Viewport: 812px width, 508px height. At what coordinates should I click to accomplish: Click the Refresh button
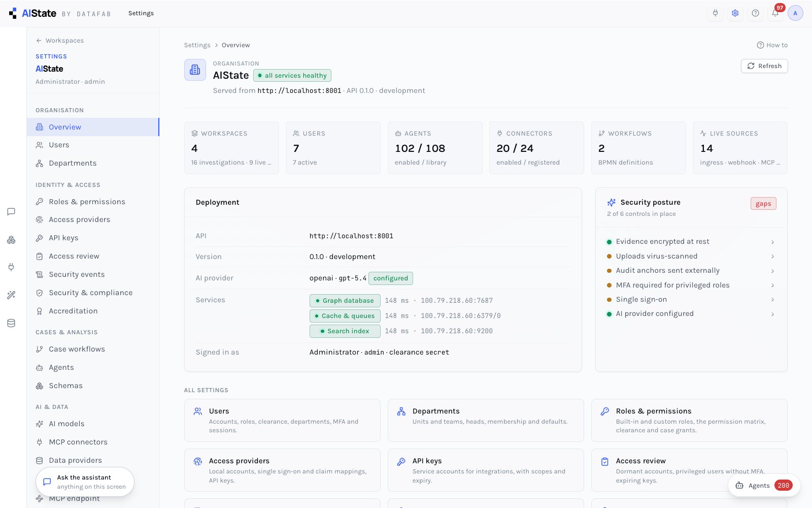pyautogui.click(x=764, y=66)
